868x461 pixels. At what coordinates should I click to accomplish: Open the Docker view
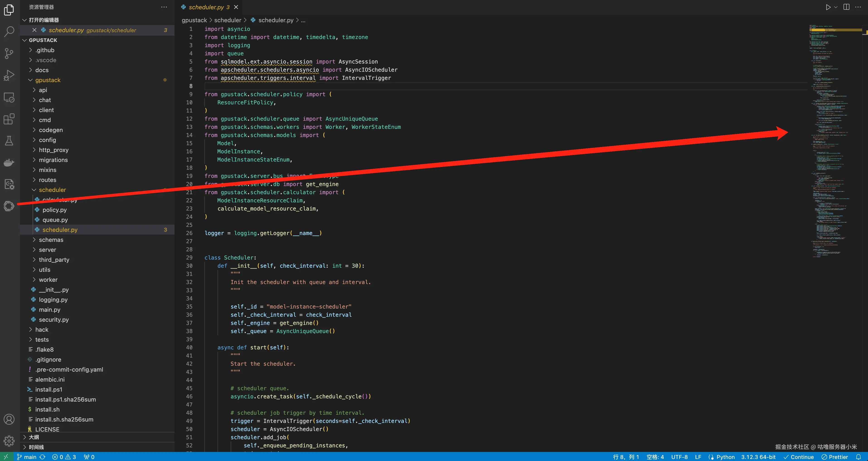coord(9,162)
